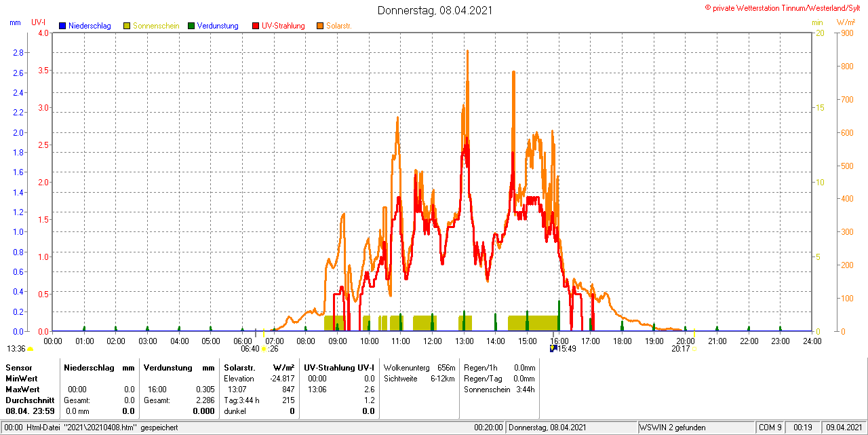Click the Regen/1h 0.0mm entry
The image size is (868, 435).
499,367
